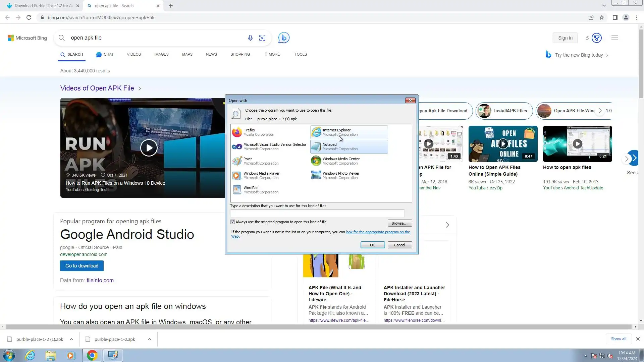Launch Chrome from the Windows taskbar
The image size is (644, 362).
92,355
